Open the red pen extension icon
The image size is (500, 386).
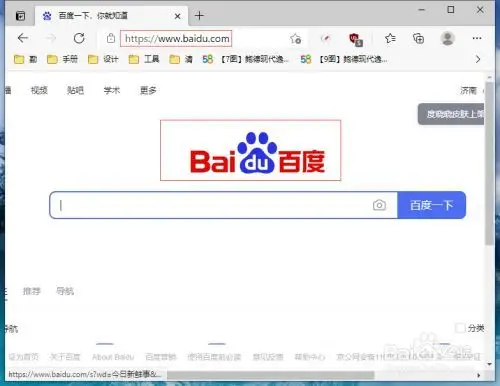(326, 39)
